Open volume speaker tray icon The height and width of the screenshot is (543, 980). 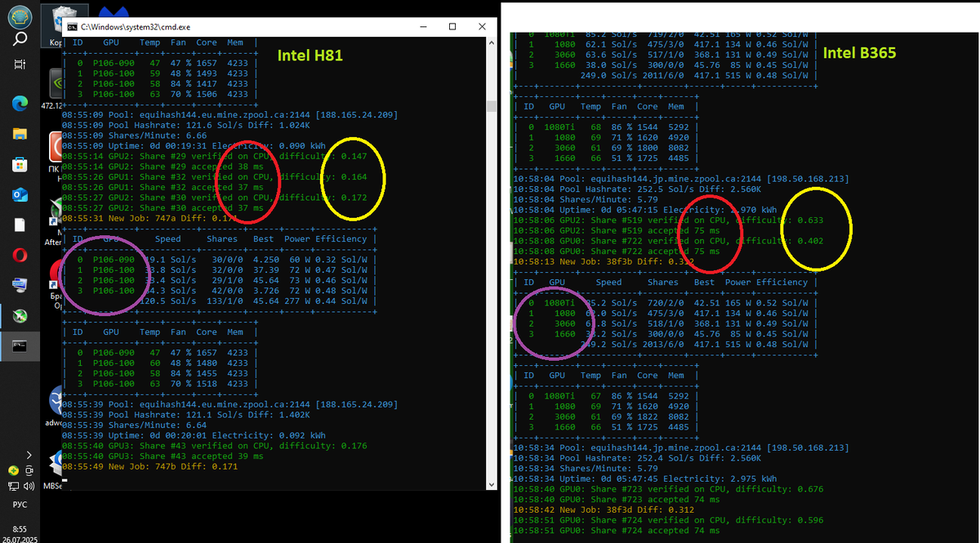(29, 486)
